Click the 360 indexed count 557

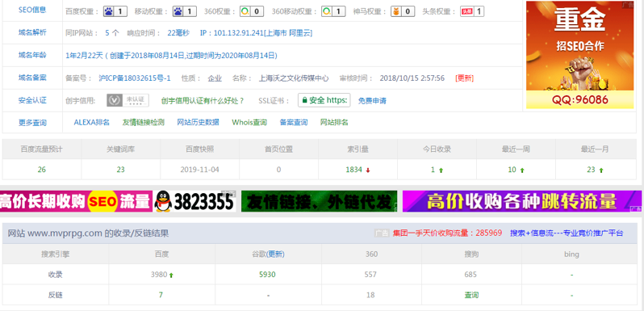(370, 275)
